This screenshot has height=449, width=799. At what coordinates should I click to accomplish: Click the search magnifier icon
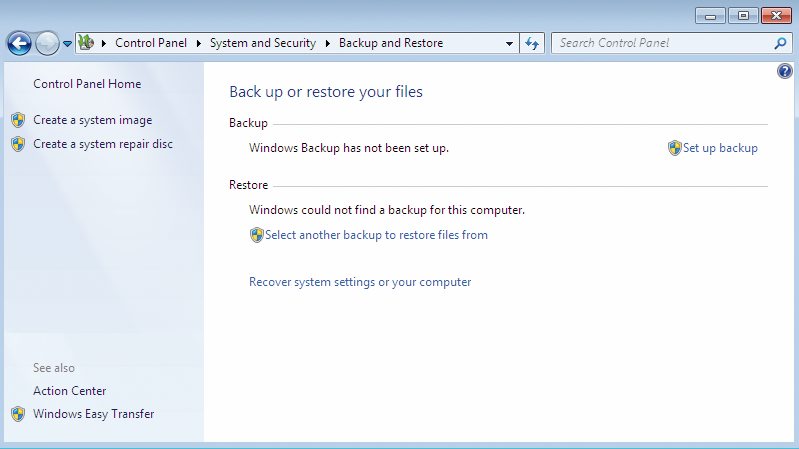tap(780, 43)
